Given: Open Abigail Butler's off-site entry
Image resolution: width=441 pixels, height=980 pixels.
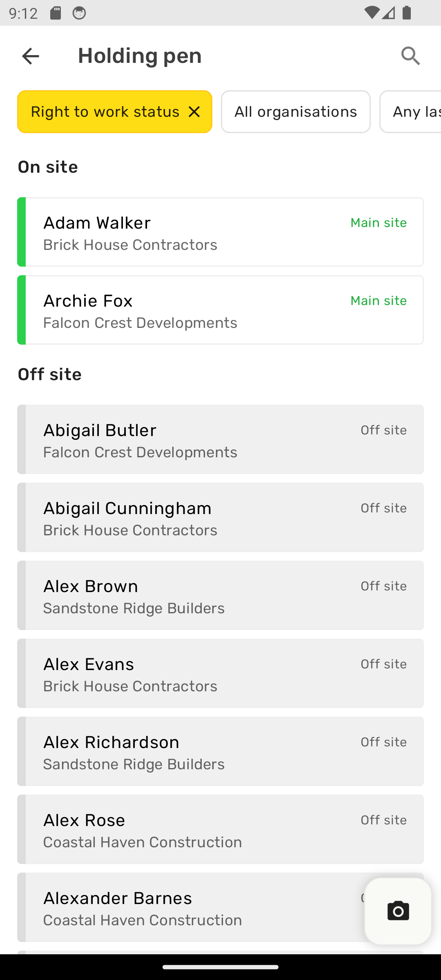Looking at the screenshot, I should click(x=220, y=439).
